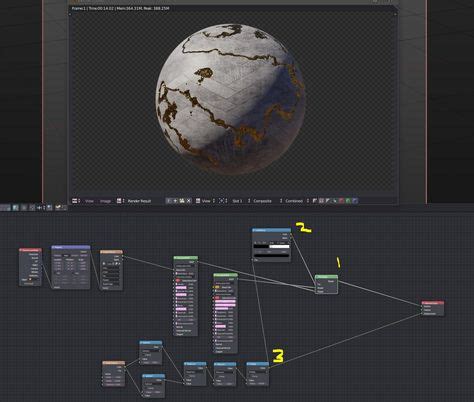This screenshot has height=402, width=474.
Task: Open the Image menu in image editor
Action: [x=105, y=201]
